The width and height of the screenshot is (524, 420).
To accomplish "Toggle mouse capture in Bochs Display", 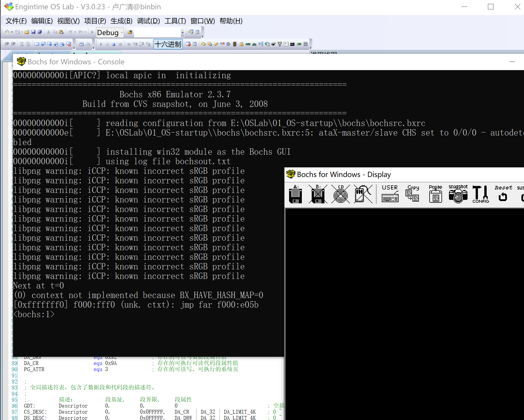I will [x=363, y=194].
